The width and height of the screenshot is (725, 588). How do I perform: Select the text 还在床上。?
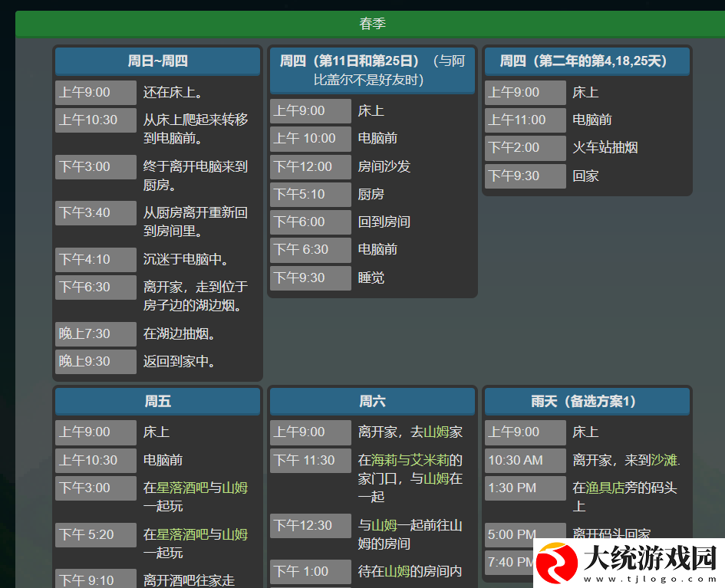coord(173,93)
